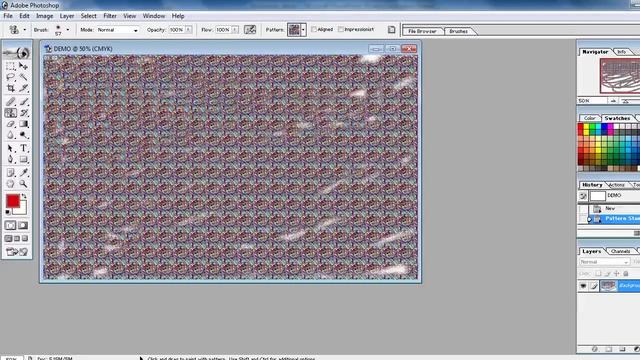Select the Notes tool
Image resolution: width=640 pixels, height=360 pixels.
pos(11,173)
